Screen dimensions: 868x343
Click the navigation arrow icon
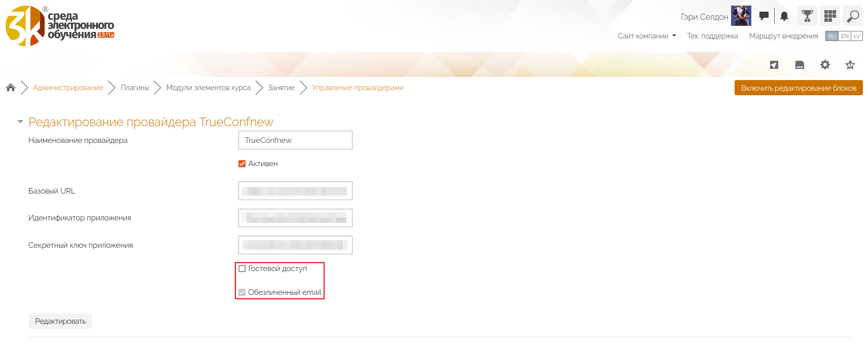pos(774,65)
